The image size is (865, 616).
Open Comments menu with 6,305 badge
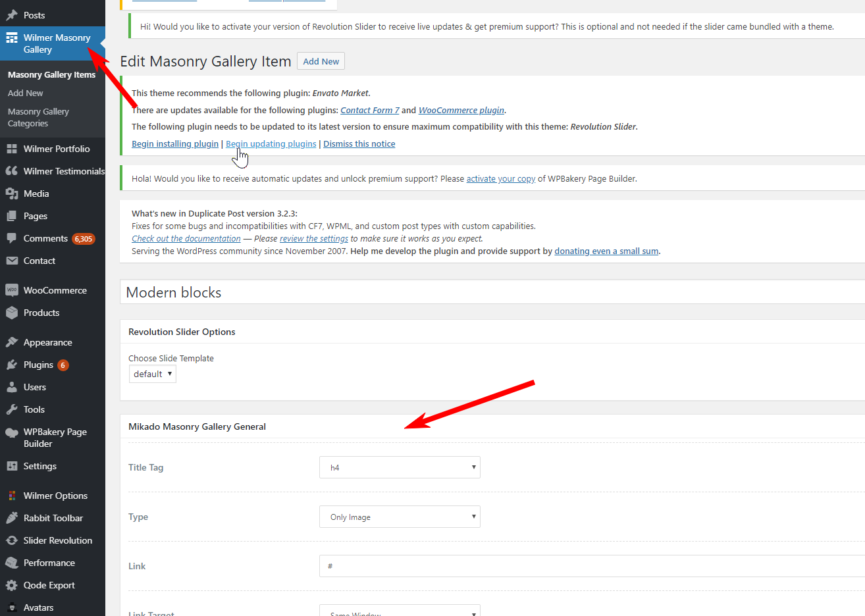click(53, 238)
